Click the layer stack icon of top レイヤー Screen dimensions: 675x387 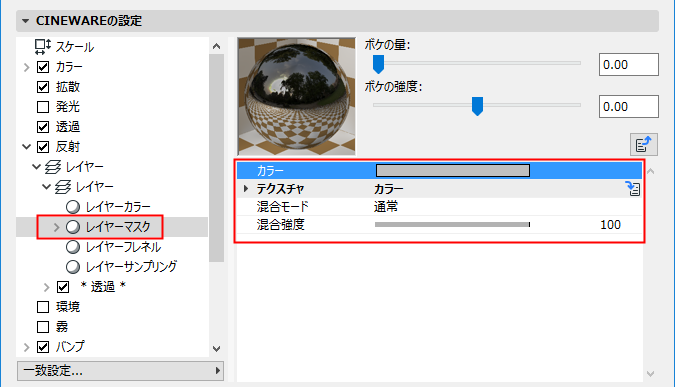(53, 167)
